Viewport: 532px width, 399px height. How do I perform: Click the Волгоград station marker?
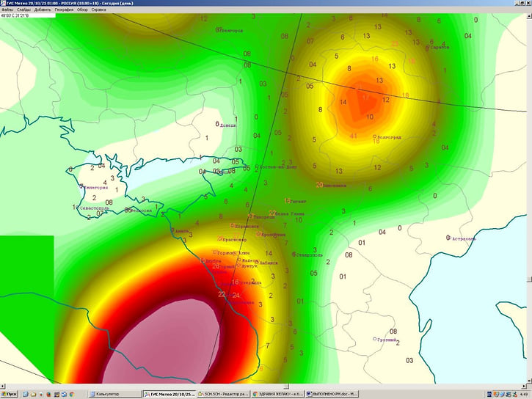374,136
